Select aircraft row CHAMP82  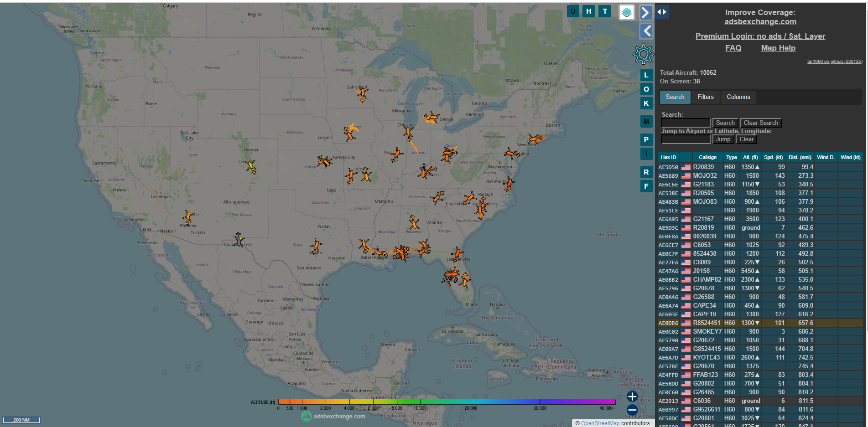[760, 280]
